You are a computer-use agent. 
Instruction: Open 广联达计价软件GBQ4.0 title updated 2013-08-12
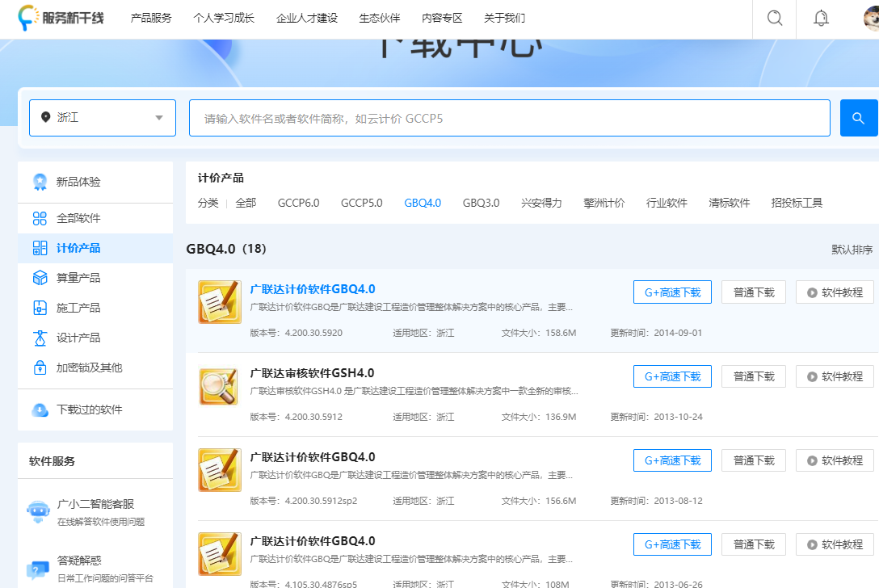coord(312,457)
